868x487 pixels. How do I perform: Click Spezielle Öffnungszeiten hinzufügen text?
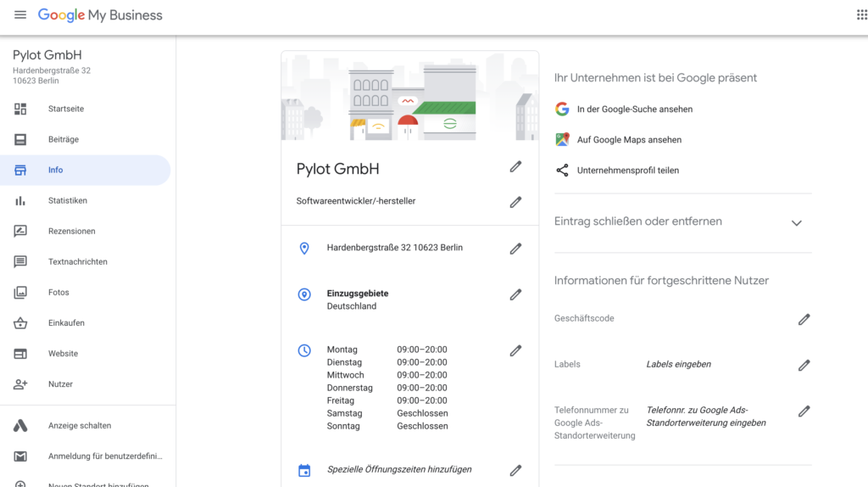399,470
